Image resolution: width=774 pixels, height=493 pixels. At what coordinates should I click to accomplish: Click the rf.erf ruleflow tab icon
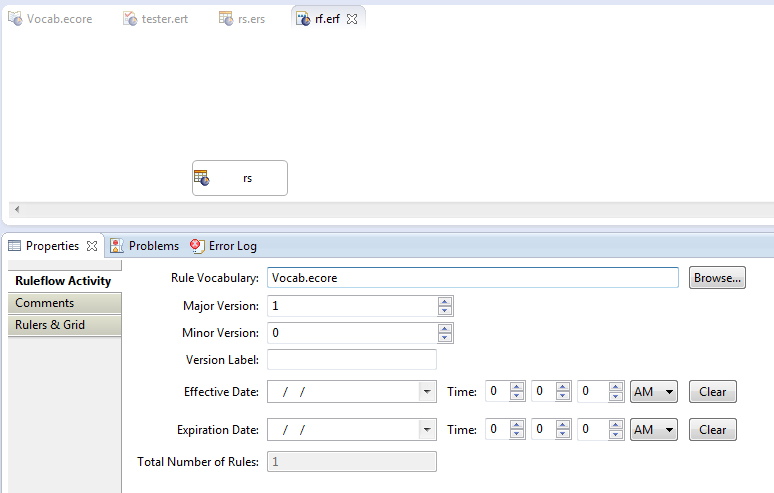click(303, 19)
